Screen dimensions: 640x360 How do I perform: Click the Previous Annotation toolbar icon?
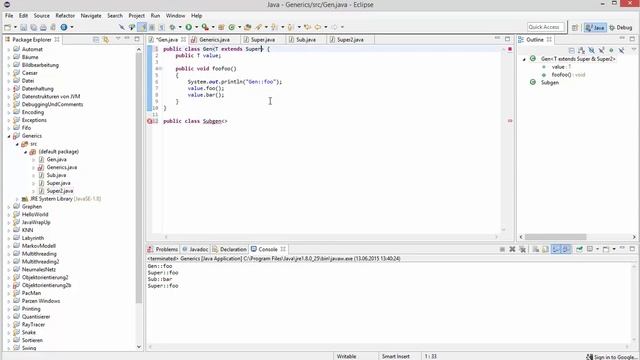click(x=290, y=27)
